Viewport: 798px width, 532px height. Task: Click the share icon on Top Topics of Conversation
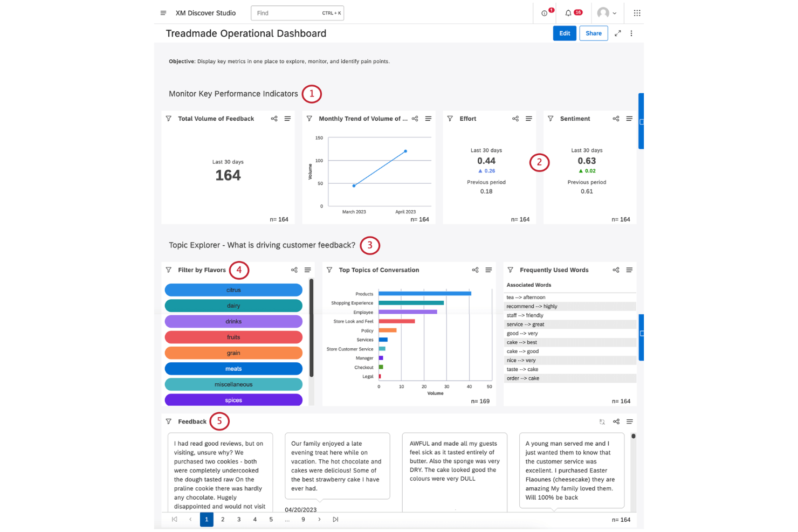pos(475,270)
